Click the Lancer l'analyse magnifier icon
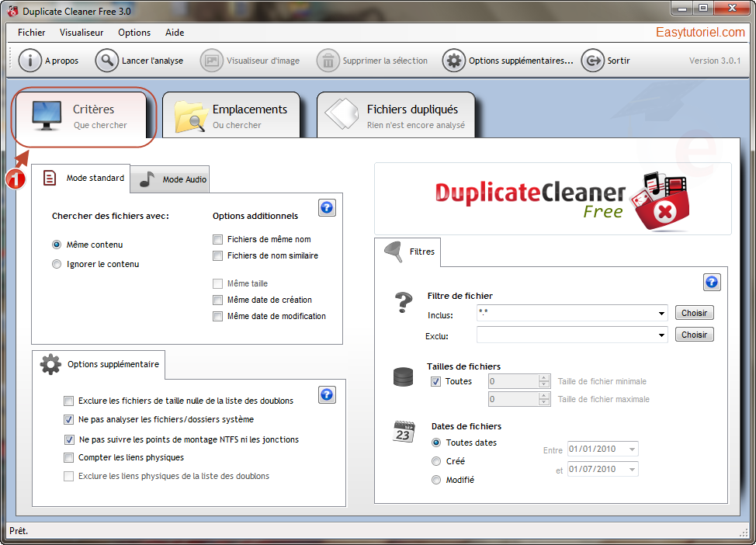Screen dimensions: 756x545 tap(106, 61)
